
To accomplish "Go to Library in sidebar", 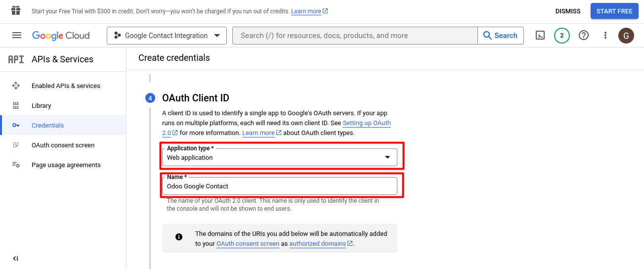I will tap(42, 105).
